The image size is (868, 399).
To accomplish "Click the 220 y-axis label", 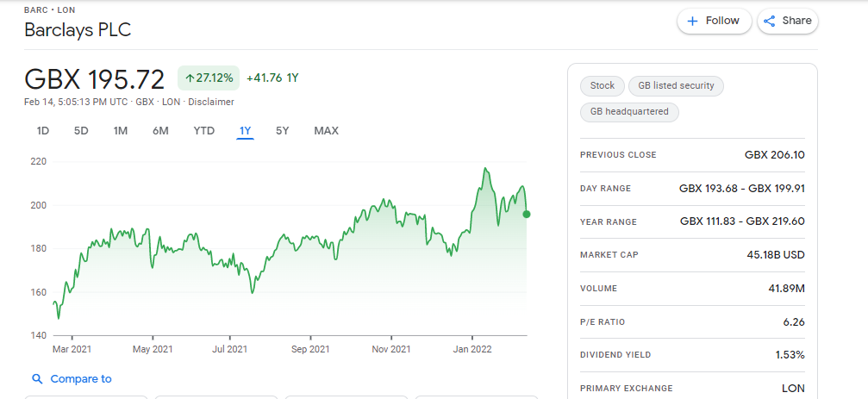I will 39,162.
